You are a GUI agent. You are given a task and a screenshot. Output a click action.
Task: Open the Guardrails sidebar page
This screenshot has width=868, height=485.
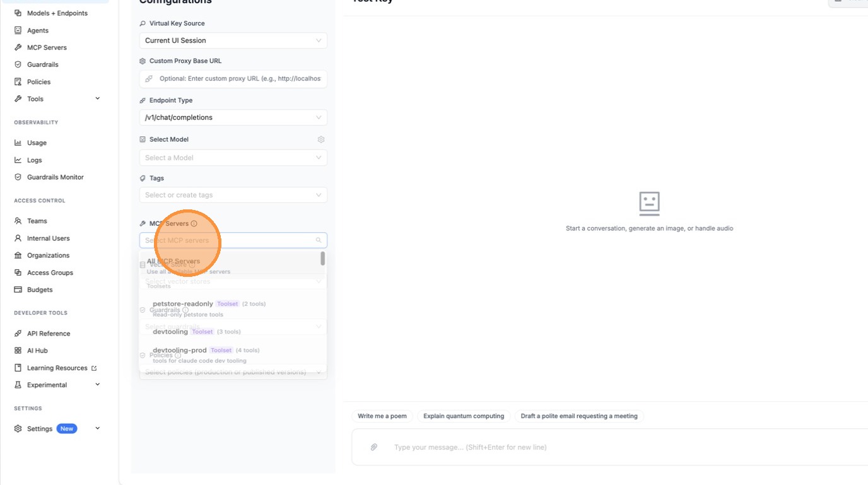pos(43,64)
